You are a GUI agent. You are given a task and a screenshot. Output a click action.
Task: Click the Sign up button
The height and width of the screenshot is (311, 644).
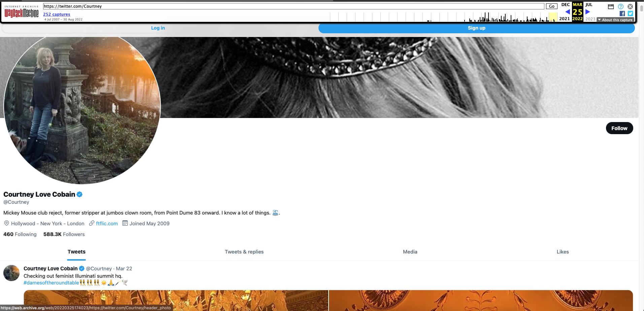coord(476,28)
